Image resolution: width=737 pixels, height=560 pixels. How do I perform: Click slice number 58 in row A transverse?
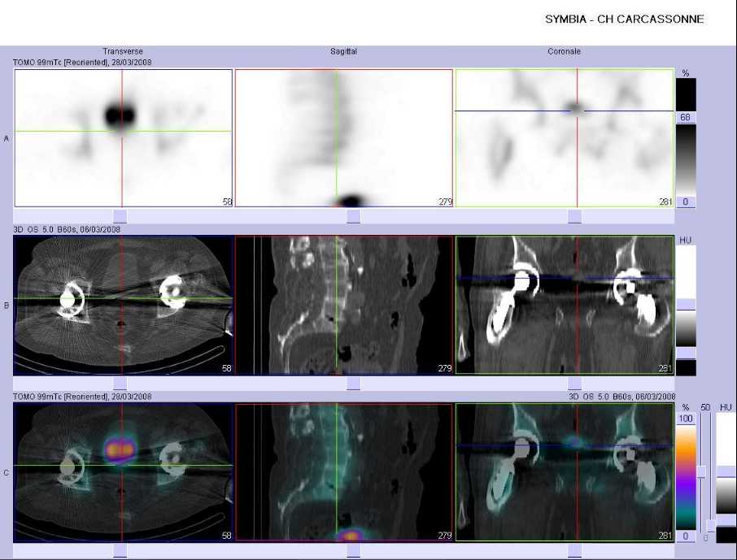(x=227, y=202)
